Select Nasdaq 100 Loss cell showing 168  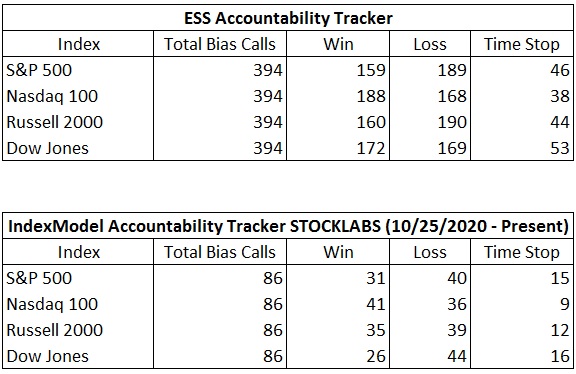tap(452, 96)
